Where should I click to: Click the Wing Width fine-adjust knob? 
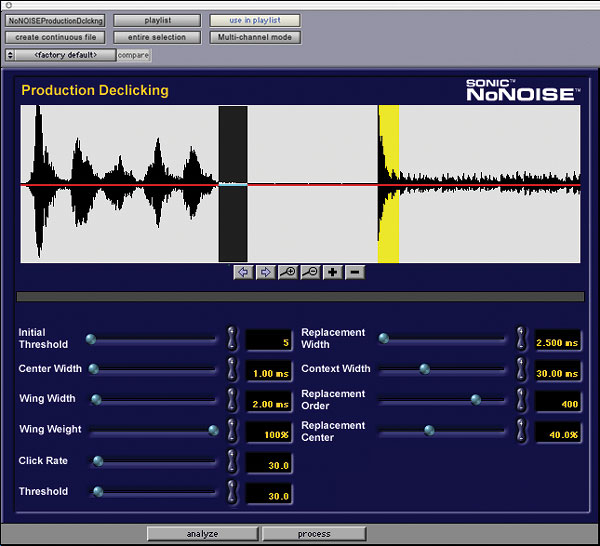coord(232,400)
